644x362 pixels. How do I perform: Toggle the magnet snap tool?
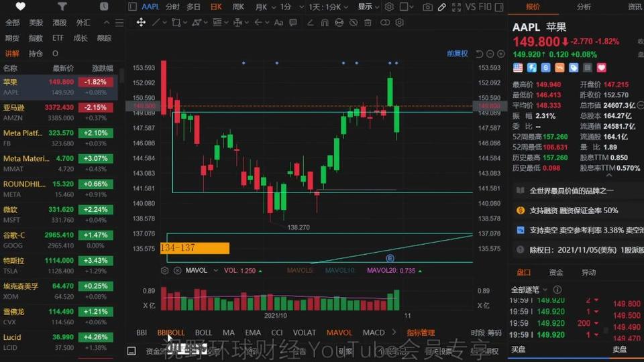pyautogui.click(x=325, y=22)
